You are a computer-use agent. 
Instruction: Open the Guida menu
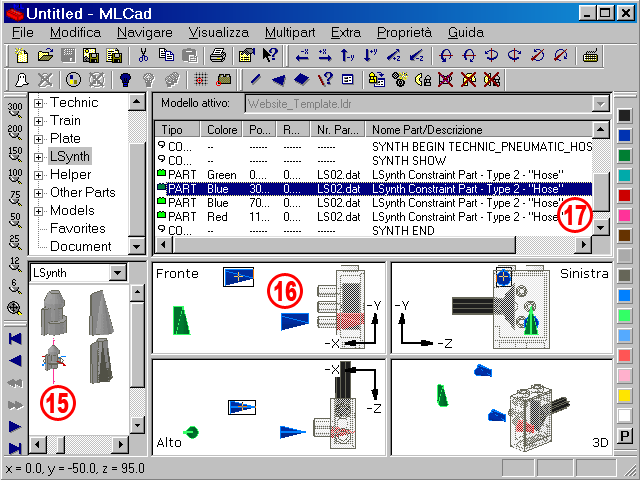[466, 33]
